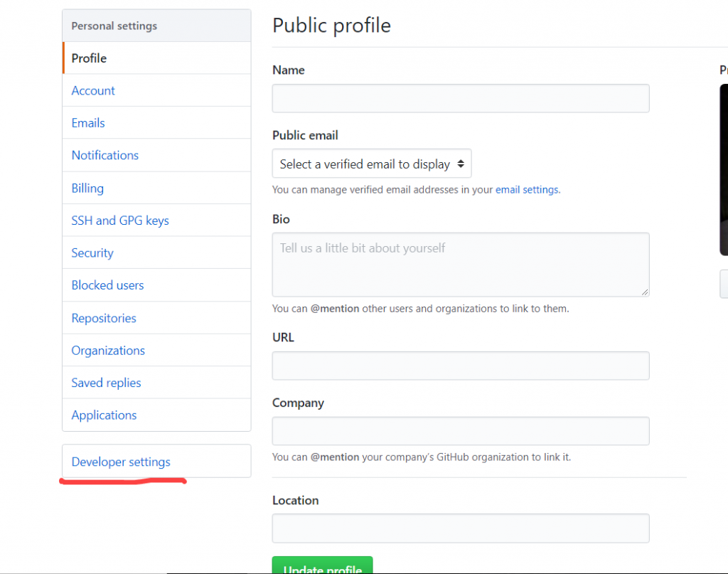Open the verified email selection dropdown
Viewport: 728px width, 574px height.
(371, 163)
